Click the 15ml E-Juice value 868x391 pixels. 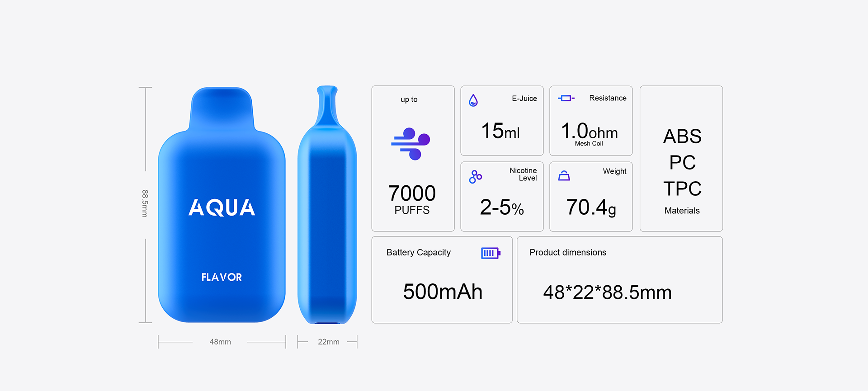click(500, 131)
